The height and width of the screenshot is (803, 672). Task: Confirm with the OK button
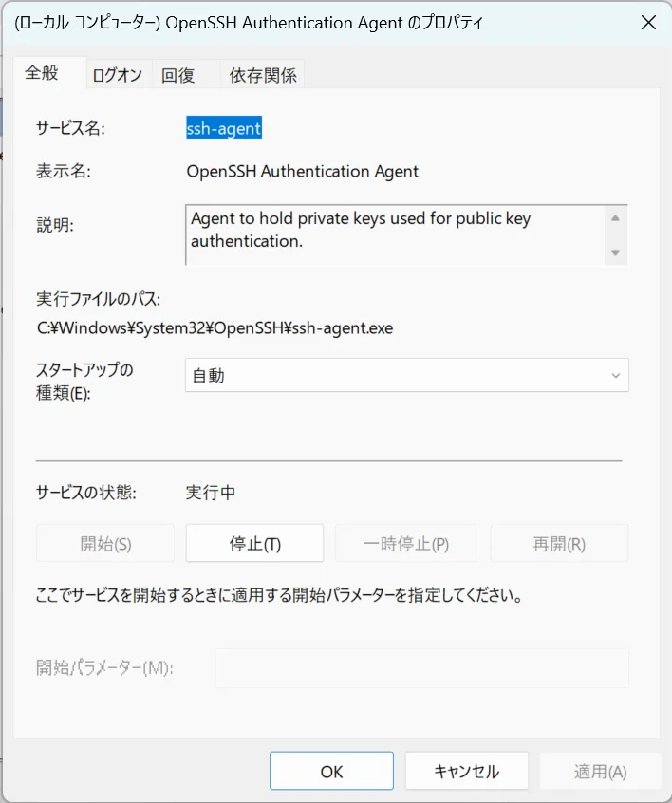pos(331,772)
